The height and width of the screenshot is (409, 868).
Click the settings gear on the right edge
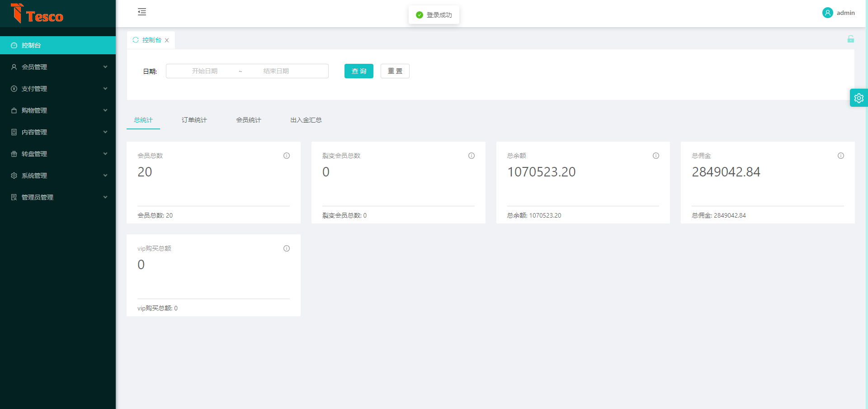coord(859,98)
